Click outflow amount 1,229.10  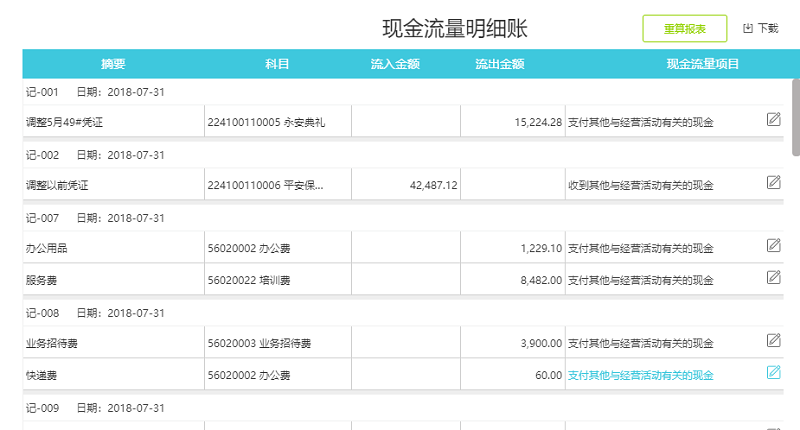pos(541,248)
